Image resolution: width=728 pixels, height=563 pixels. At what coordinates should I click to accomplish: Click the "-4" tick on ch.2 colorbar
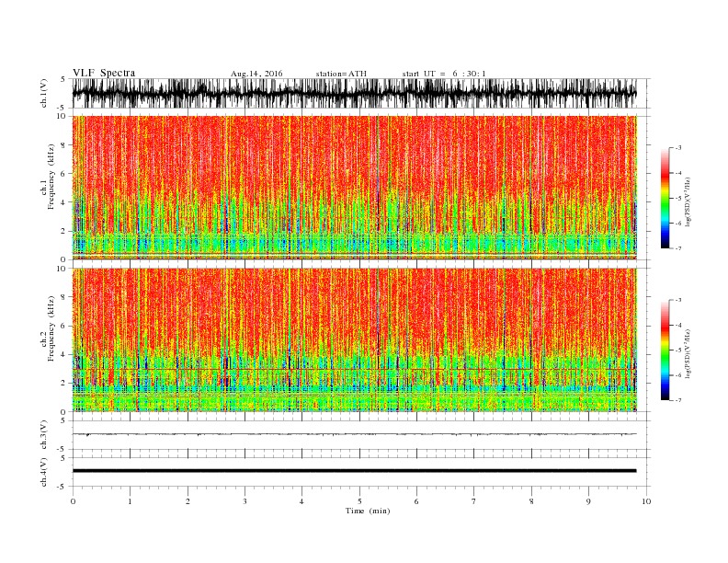[x=677, y=326]
